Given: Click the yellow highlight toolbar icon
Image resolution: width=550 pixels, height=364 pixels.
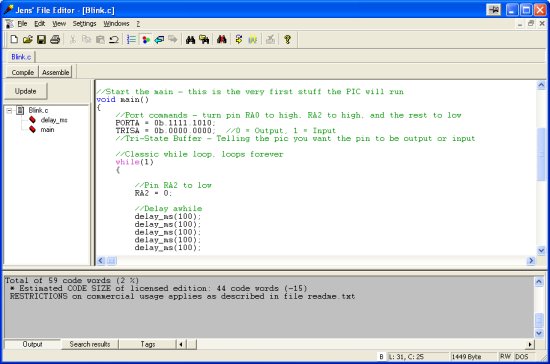Looking at the screenshot, I should click(253, 39).
